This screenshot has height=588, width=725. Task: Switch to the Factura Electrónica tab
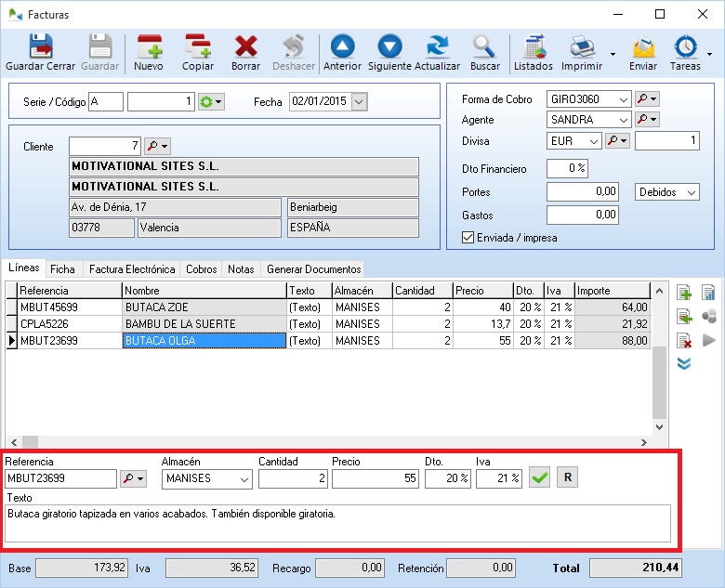pos(131,269)
